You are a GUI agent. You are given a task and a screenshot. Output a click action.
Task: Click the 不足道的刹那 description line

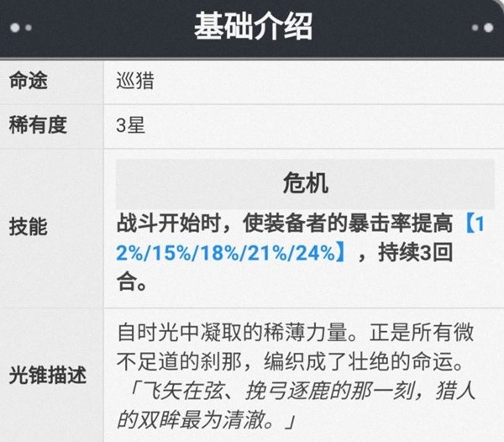[x=291, y=361]
